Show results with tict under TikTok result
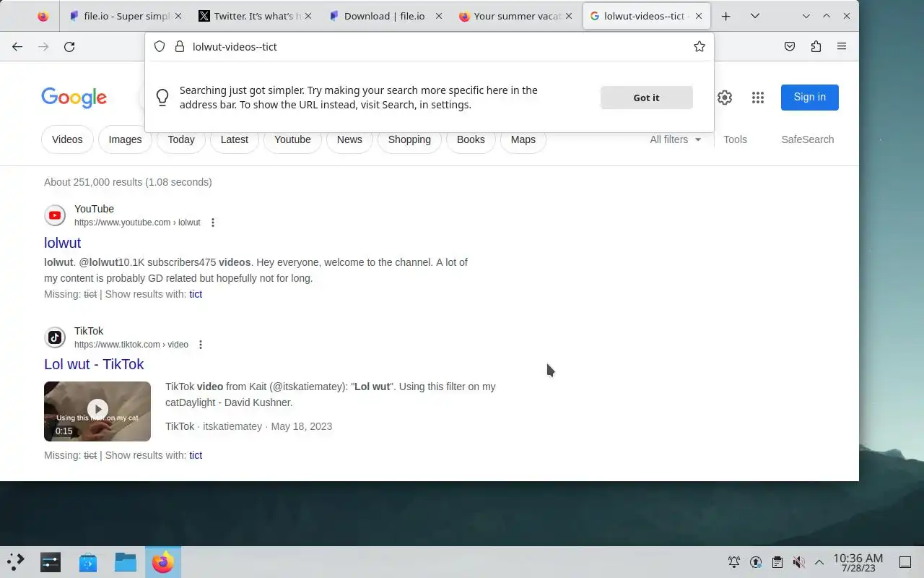Screen dimensions: 924x578 (196, 455)
